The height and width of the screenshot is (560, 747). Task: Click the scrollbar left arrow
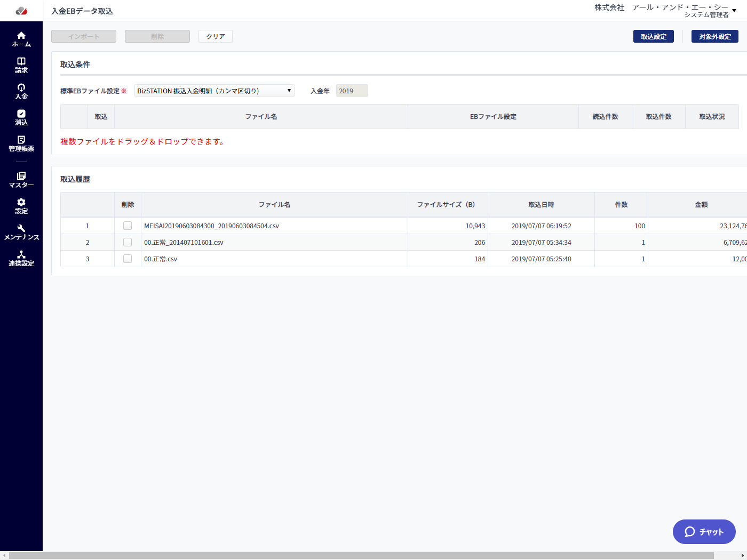click(4, 556)
